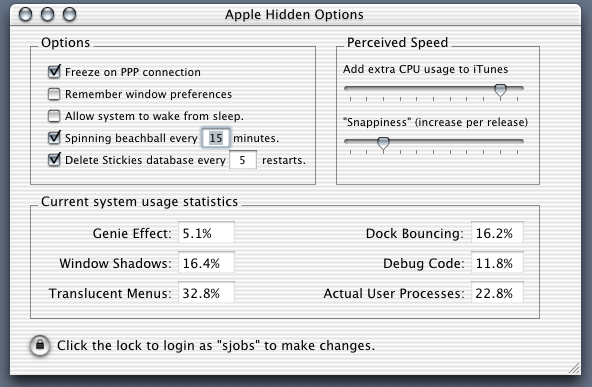Click the lock icon to login
This screenshot has width=592, height=387.
point(40,345)
